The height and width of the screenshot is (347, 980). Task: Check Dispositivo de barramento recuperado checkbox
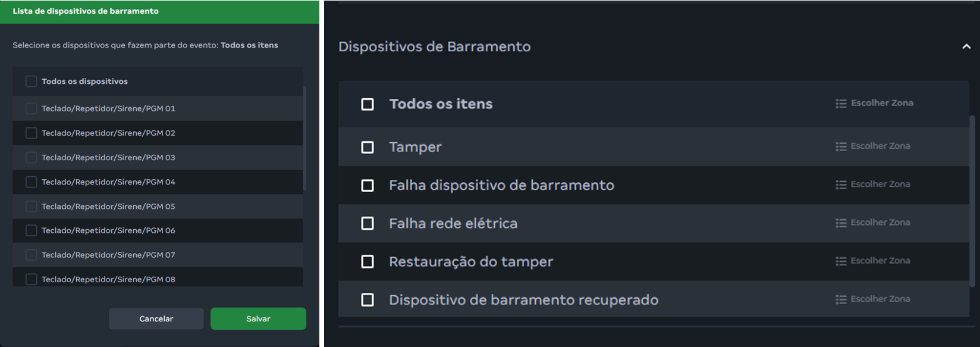coord(367,299)
